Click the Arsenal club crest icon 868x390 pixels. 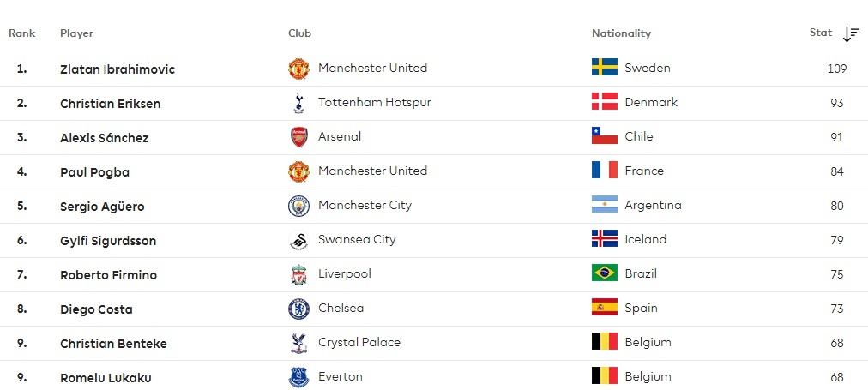tap(298, 137)
